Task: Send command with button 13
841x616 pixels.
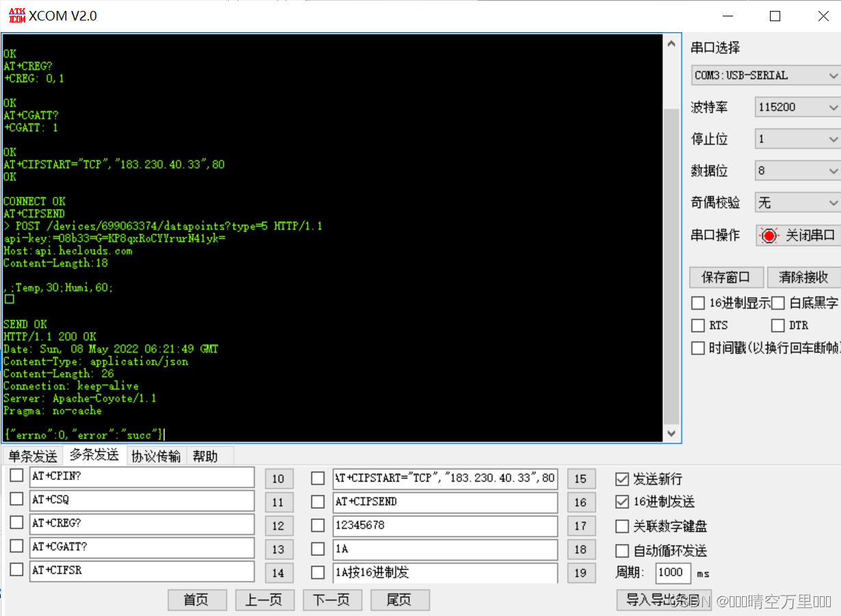Action: point(279,550)
